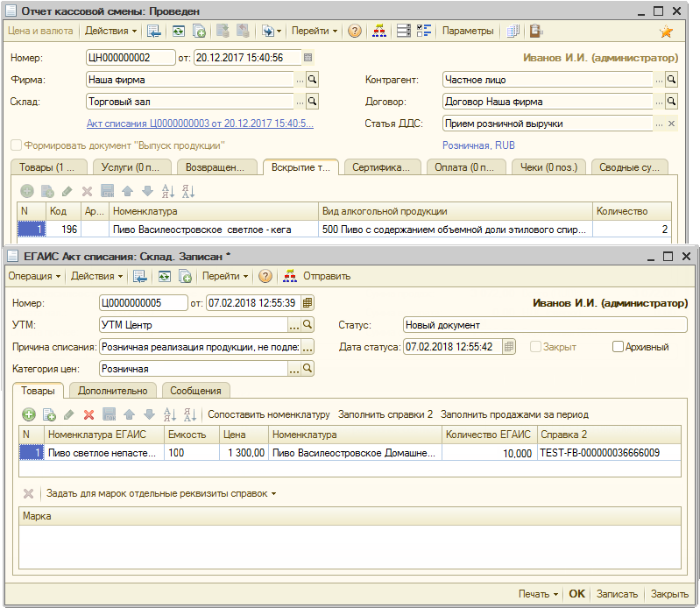Click magnifier icon next to УТМ Центр field

point(308,325)
